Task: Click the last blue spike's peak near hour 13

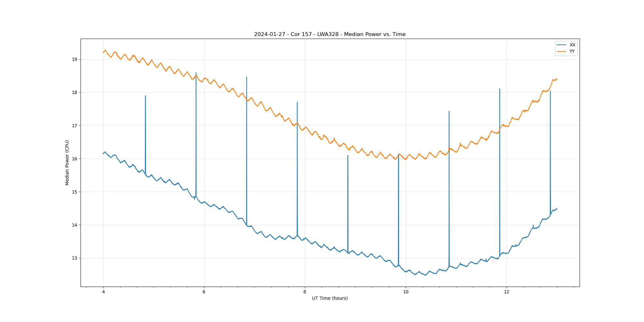Action: click(550, 91)
